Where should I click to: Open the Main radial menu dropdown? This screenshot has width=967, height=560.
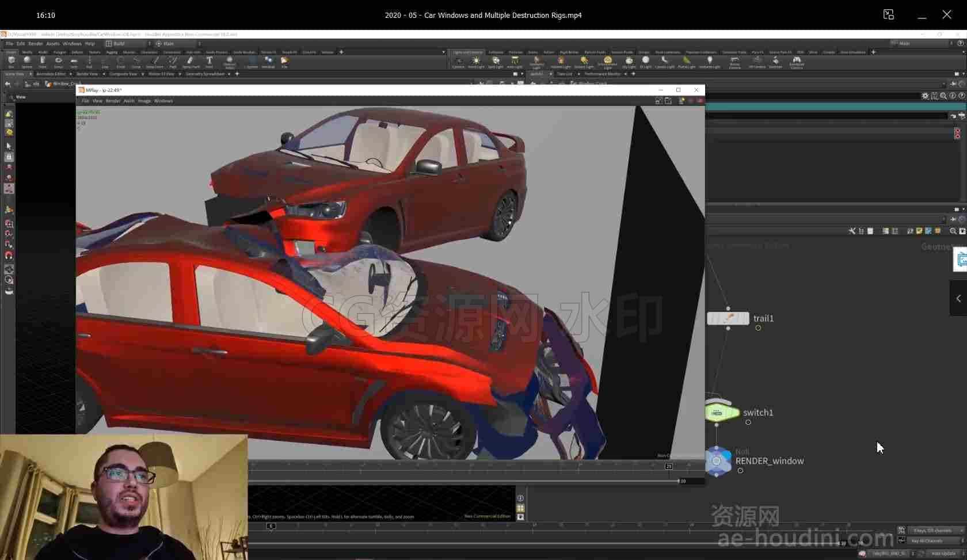click(x=178, y=44)
